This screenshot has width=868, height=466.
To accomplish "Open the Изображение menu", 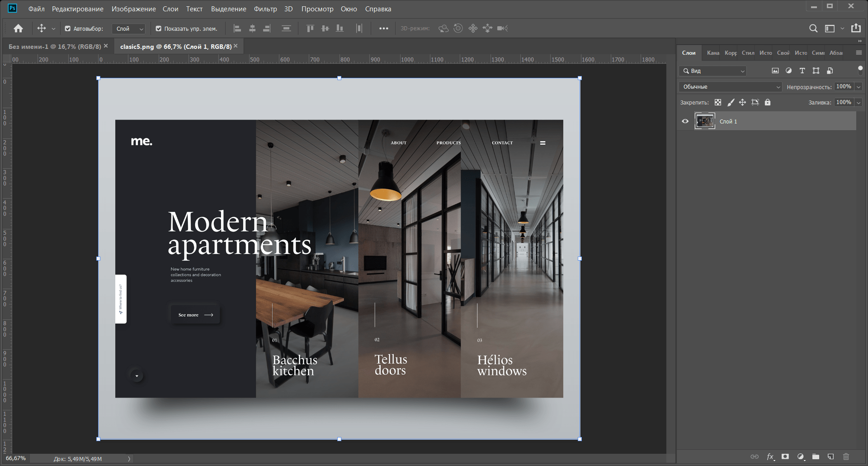I will [133, 9].
